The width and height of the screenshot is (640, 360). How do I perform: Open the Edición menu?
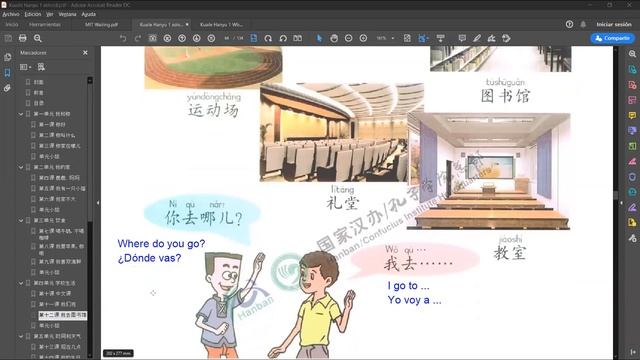(x=33, y=14)
